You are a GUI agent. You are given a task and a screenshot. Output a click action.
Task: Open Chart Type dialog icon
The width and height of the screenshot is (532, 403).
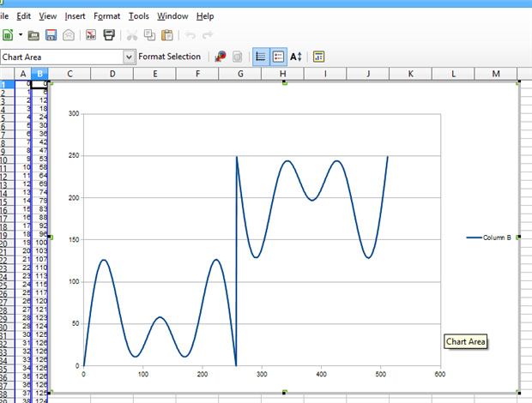pyautogui.click(x=221, y=57)
